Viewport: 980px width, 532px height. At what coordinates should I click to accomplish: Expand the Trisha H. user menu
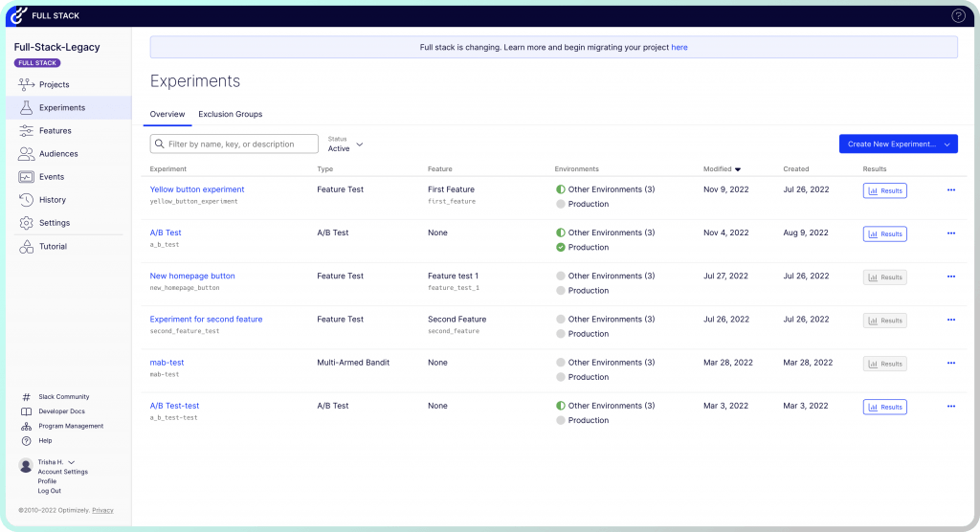(x=71, y=463)
